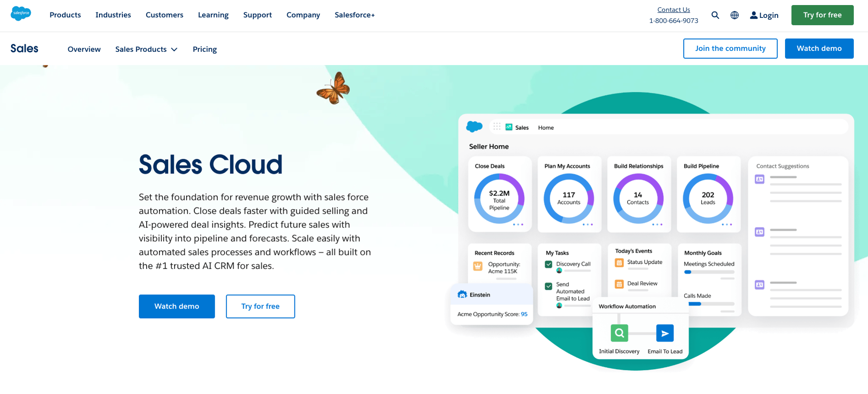Click the 117 Accounts donut chart
Screen dimensions: 868x394
pyautogui.click(x=569, y=199)
